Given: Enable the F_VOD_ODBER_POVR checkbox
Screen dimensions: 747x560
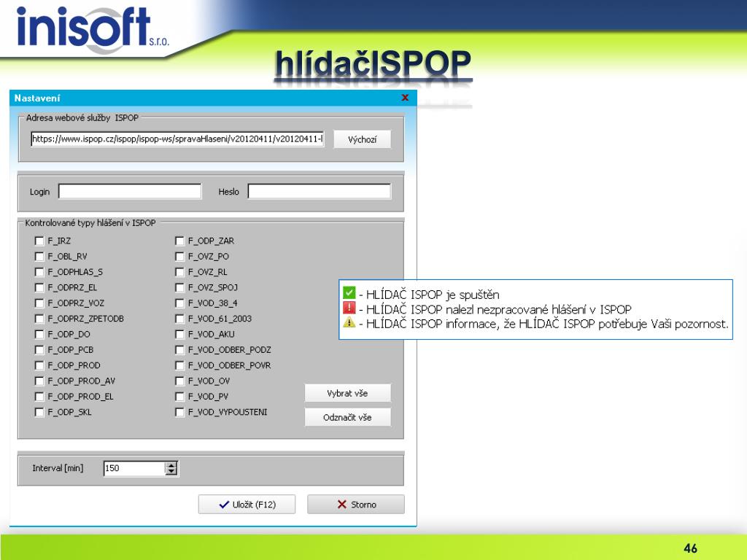Looking at the screenshot, I should click(x=179, y=365).
